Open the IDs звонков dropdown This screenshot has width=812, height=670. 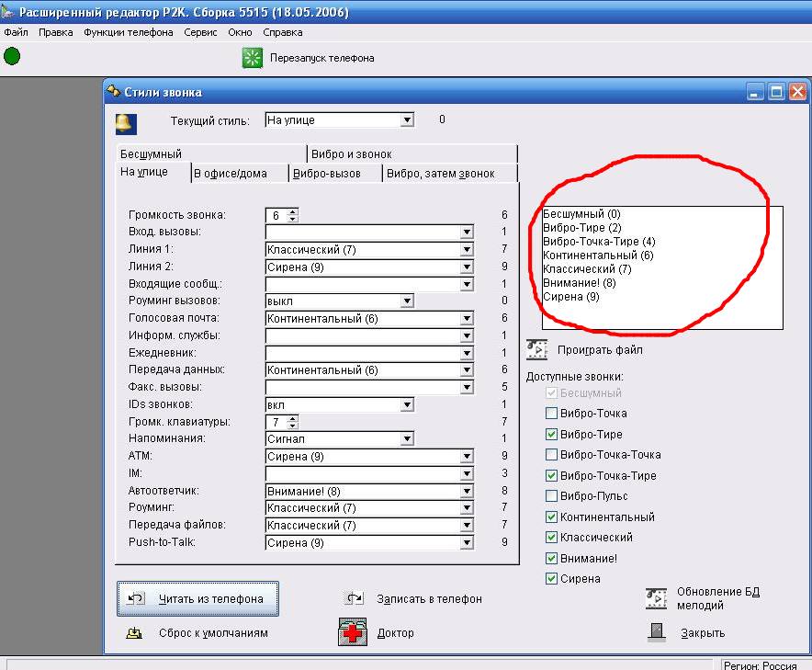click(407, 404)
